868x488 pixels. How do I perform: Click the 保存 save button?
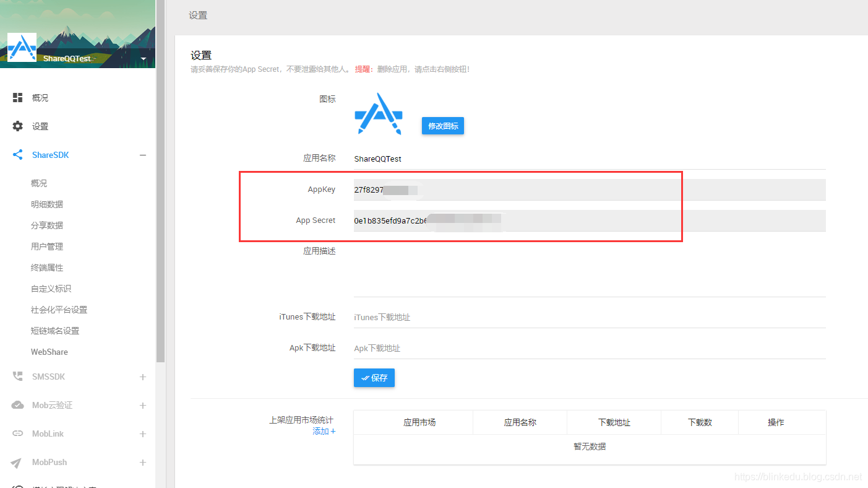click(x=374, y=378)
